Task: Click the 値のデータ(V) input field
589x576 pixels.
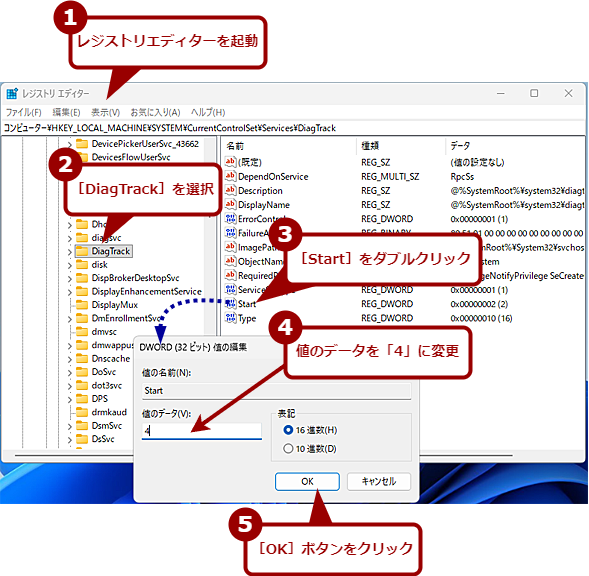Action: pyautogui.click(x=202, y=431)
